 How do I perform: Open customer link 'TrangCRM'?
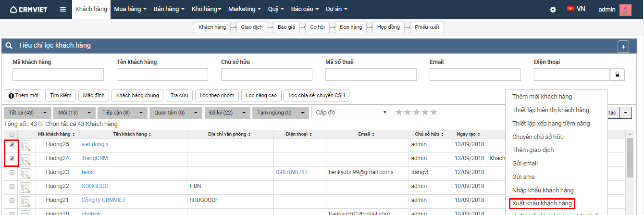click(x=94, y=158)
